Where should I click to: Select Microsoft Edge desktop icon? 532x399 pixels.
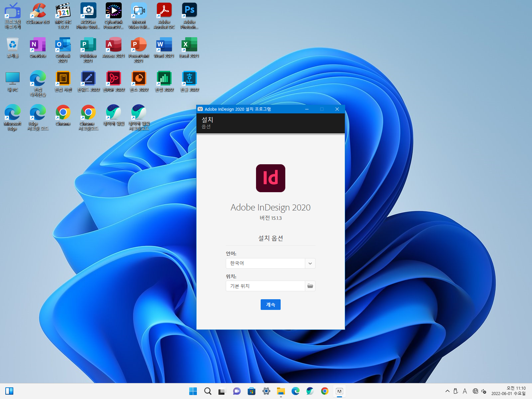coord(13,117)
